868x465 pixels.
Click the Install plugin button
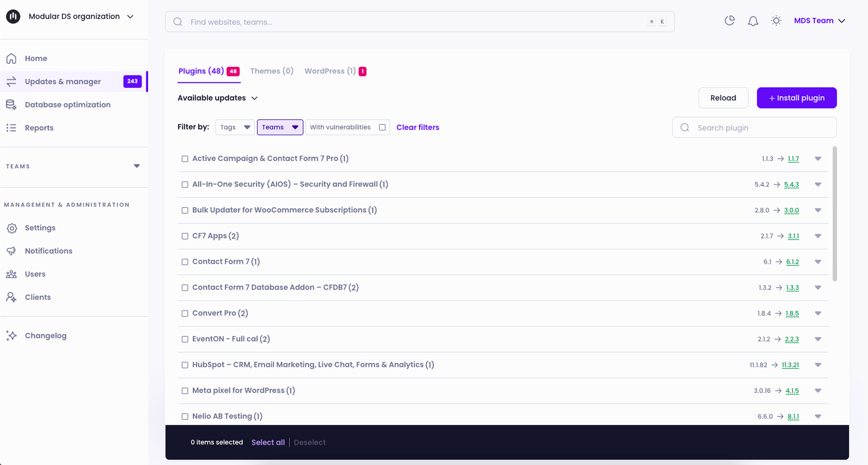pyautogui.click(x=796, y=98)
